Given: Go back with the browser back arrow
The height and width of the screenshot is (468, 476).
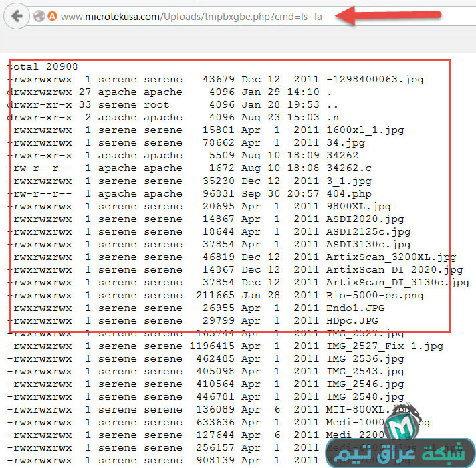Looking at the screenshot, I should point(17,16).
